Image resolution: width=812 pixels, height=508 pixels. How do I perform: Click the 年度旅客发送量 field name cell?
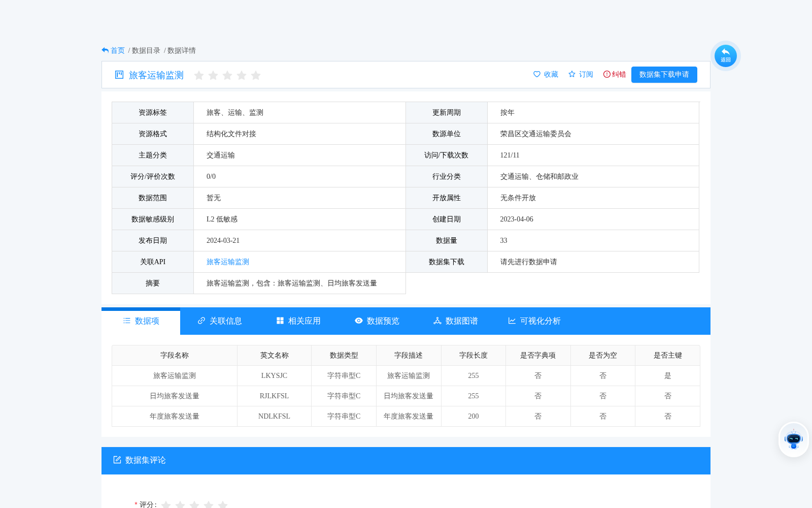click(x=175, y=416)
